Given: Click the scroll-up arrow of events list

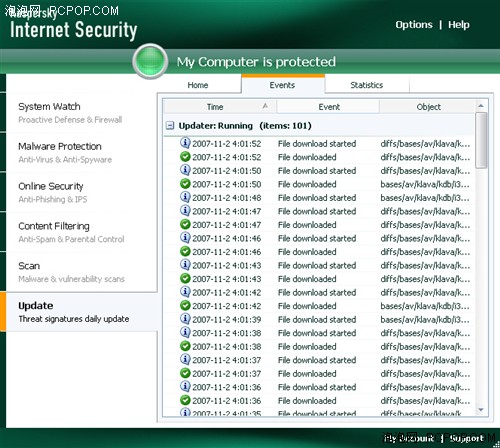Looking at the screenshot, I should (x=481, y=106).
